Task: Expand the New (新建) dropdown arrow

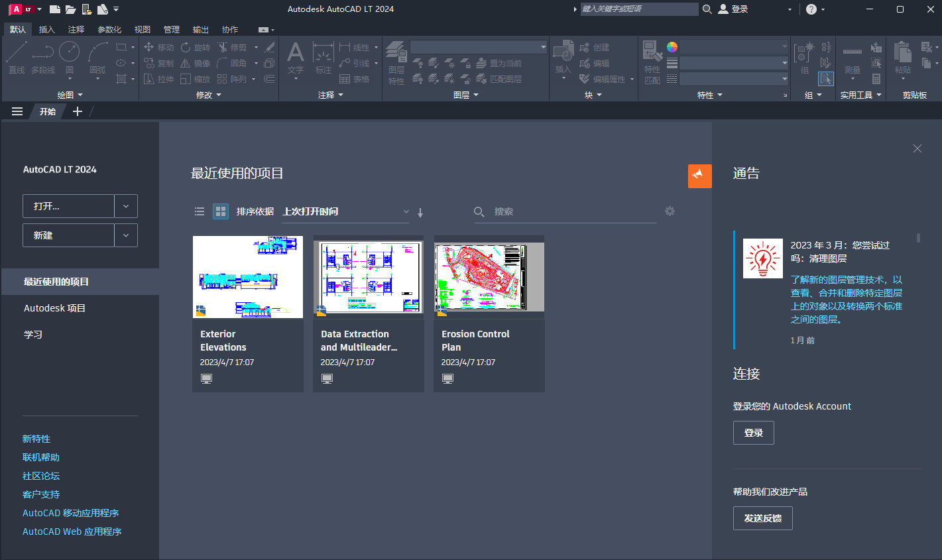Action: tap(126, 235)
